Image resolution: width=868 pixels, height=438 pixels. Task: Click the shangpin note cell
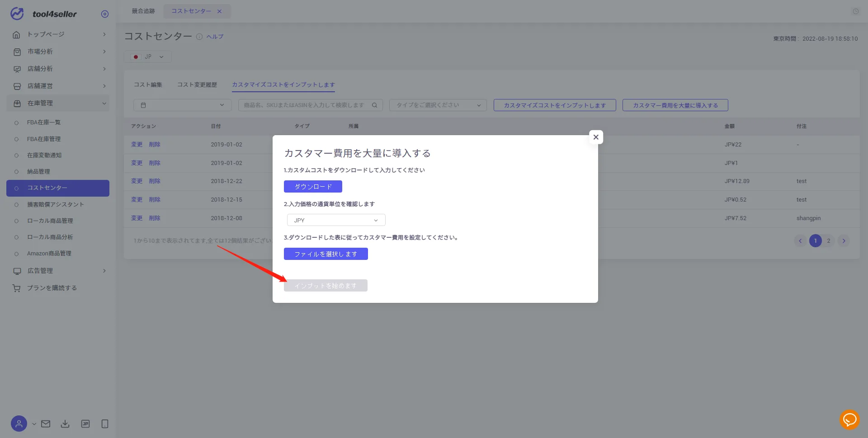point(808,218)
